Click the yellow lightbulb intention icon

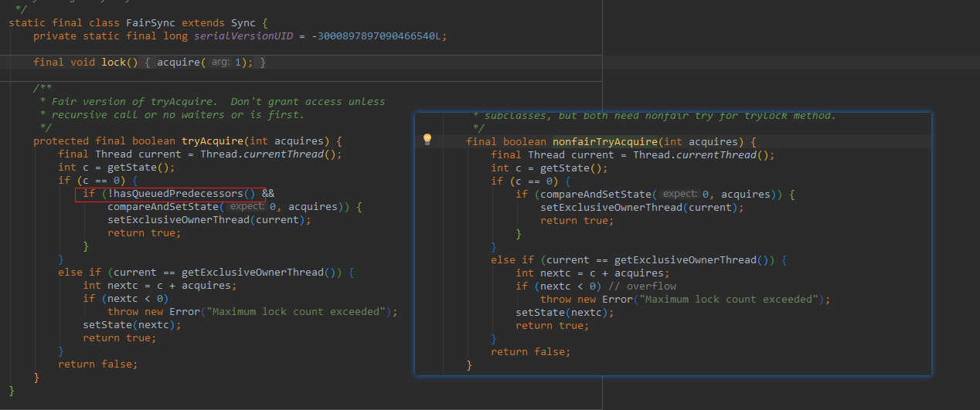pyautogui.click(x=427, y=140)
